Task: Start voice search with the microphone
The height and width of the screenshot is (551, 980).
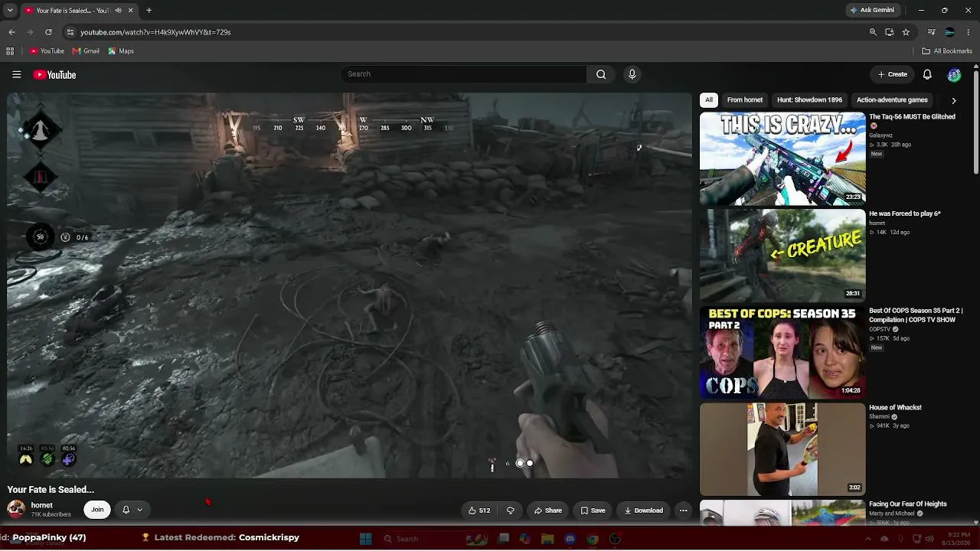Action: click(632, 74)
